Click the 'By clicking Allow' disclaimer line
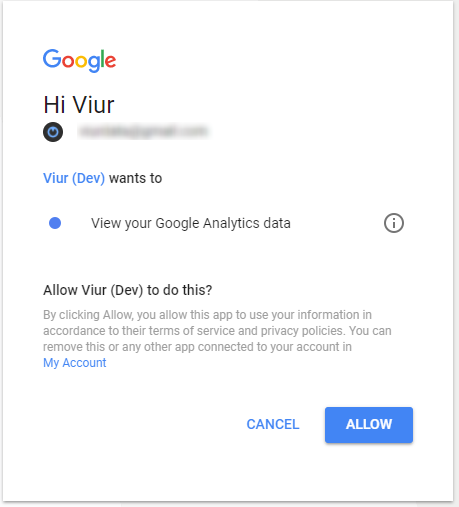The height and width of the screenshot is (507, 459). (207, 315)
